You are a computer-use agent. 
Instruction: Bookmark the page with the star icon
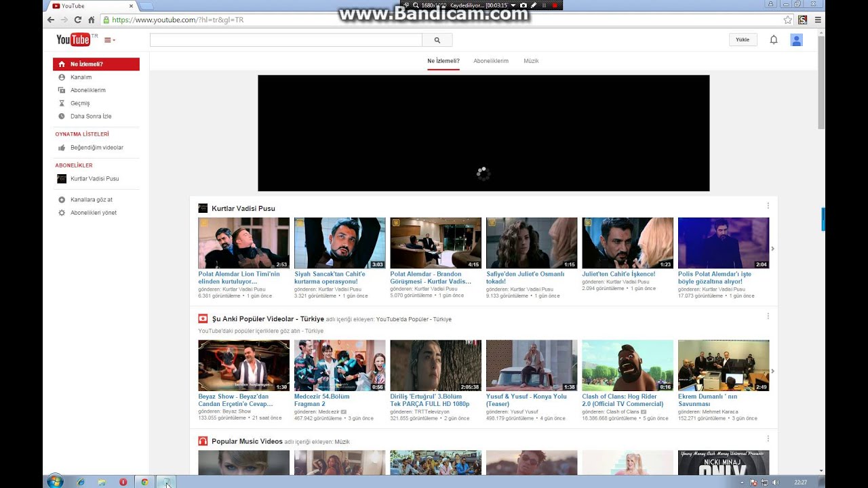(x=787, y=20)
